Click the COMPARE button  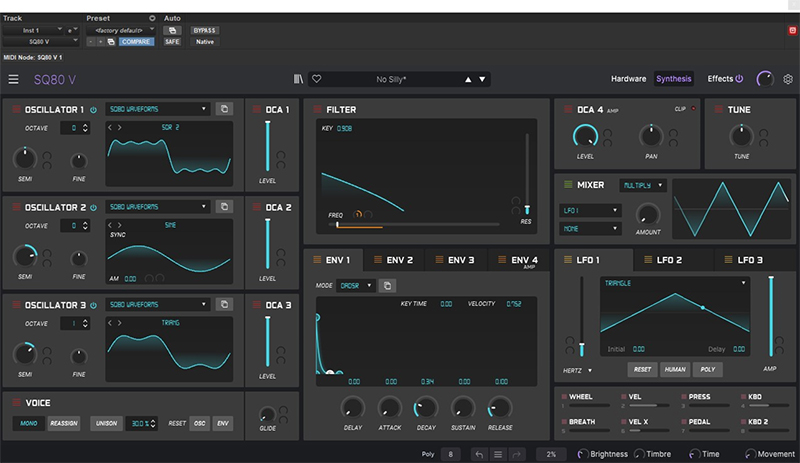pos(136,42)
